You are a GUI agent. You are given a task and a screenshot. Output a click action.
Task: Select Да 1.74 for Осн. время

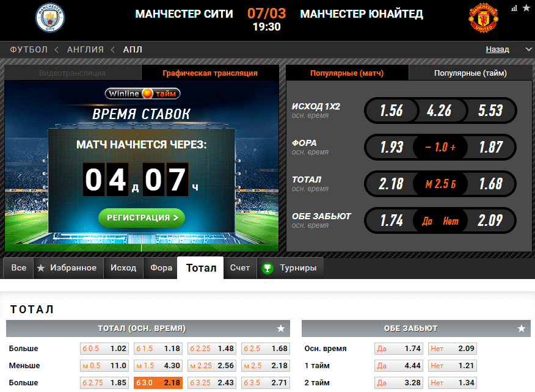click(399, 348)
